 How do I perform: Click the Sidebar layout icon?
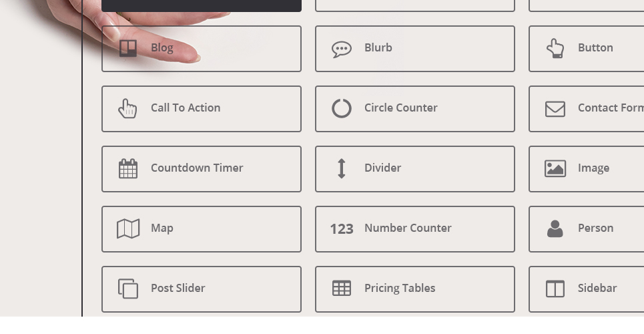point(555,289)
